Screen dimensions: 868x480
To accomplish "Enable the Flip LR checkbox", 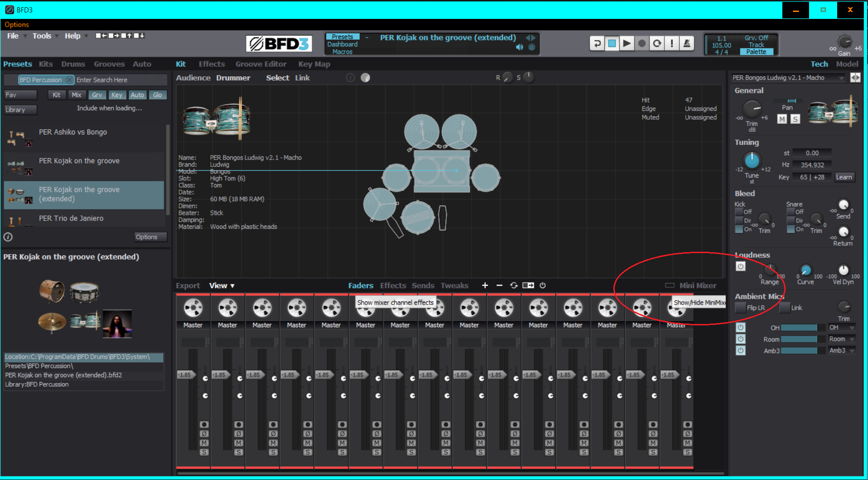I will click(740, 307).
